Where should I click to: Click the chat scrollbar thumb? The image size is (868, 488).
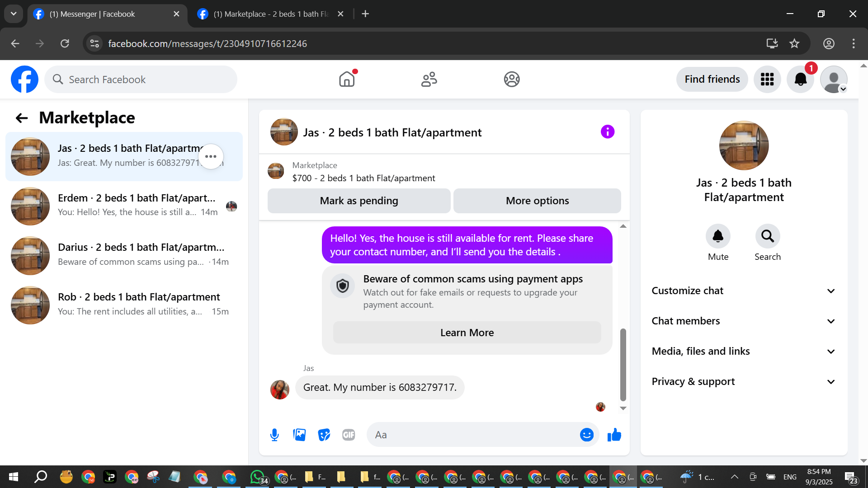click(623, 365)
